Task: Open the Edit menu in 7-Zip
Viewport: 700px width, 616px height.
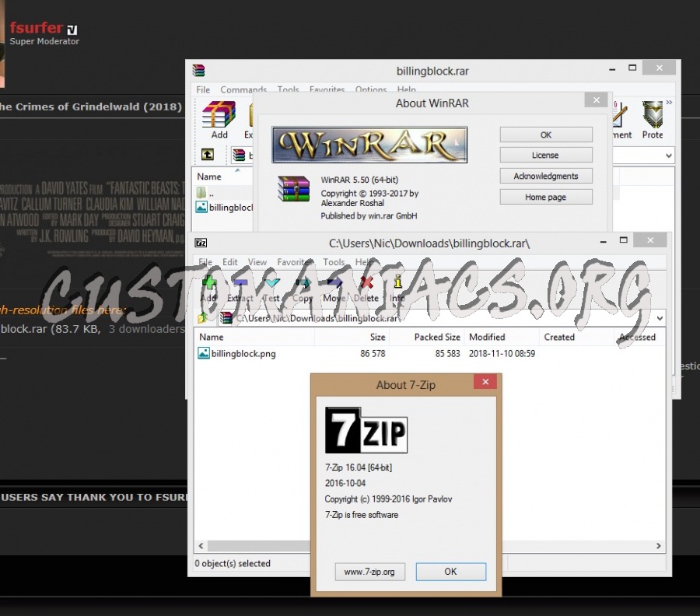Action: [x=230, y=262]
